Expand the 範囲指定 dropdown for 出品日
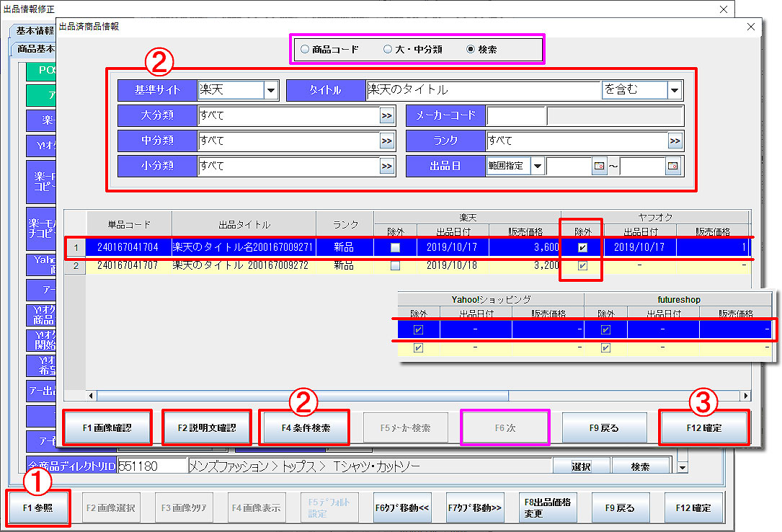The width and height of the screenshot is (782, 532). [538, 166]
